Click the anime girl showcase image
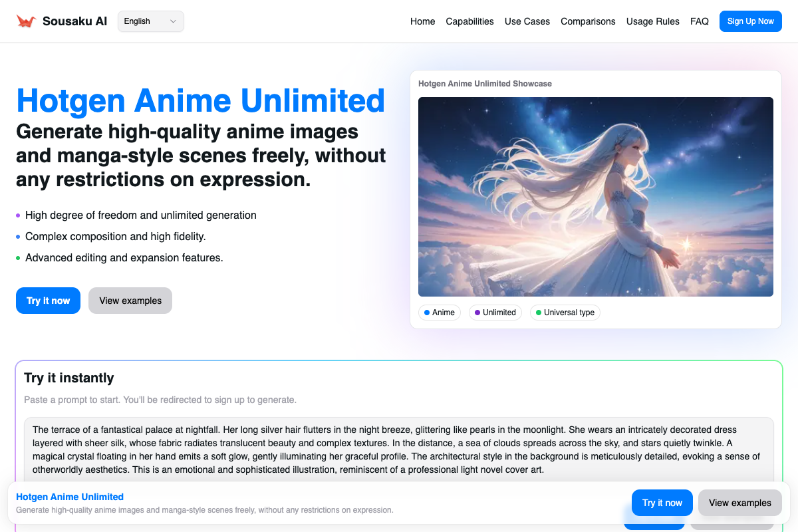Viewport: 798px width, 532px height. 595,197
